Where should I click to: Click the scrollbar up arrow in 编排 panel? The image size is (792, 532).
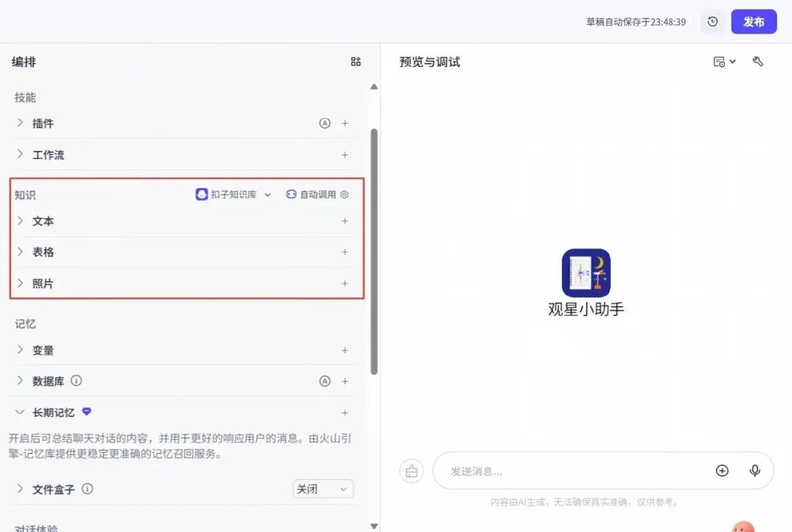[374, 86]
